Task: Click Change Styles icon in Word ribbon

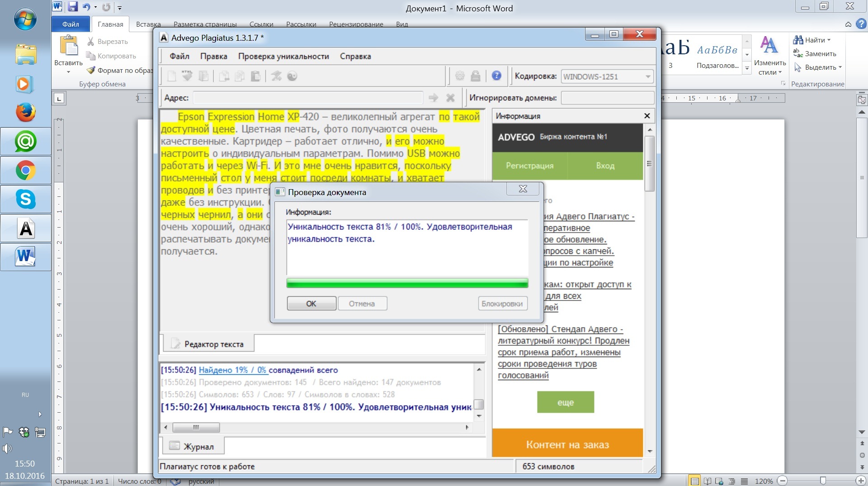Action: point(769,45)
